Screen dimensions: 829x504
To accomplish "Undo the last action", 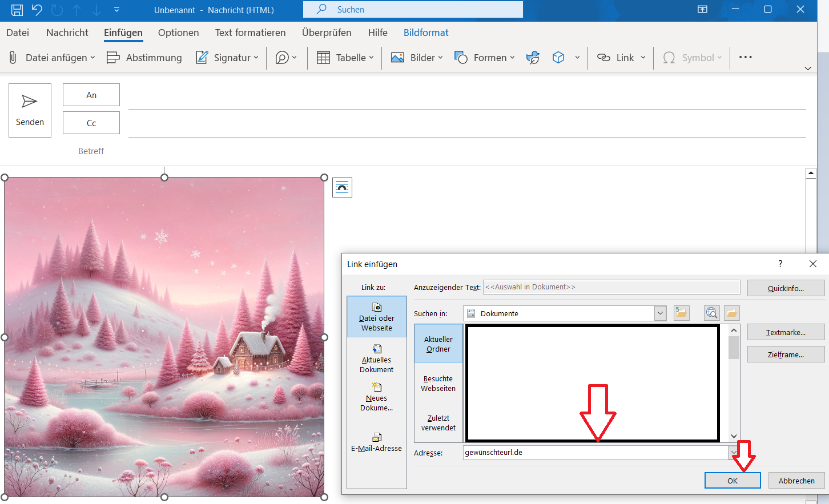I will point(37,10).
